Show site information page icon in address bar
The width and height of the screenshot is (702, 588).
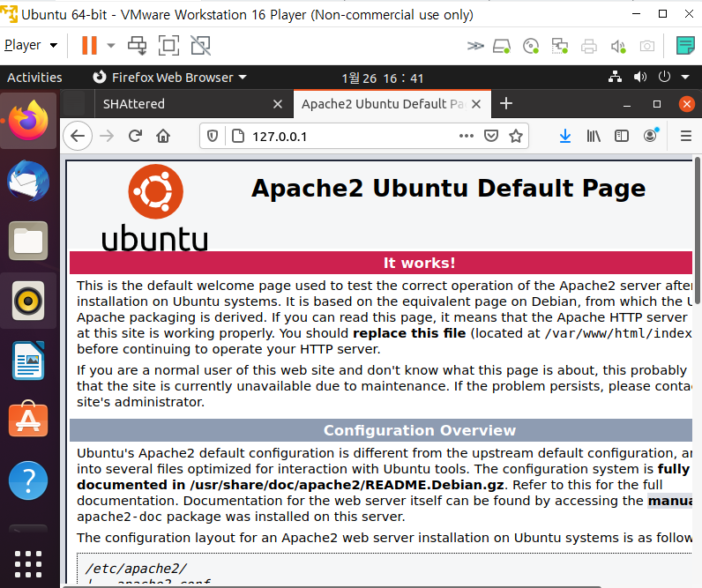pyautogui.click(x=238, y=136)
